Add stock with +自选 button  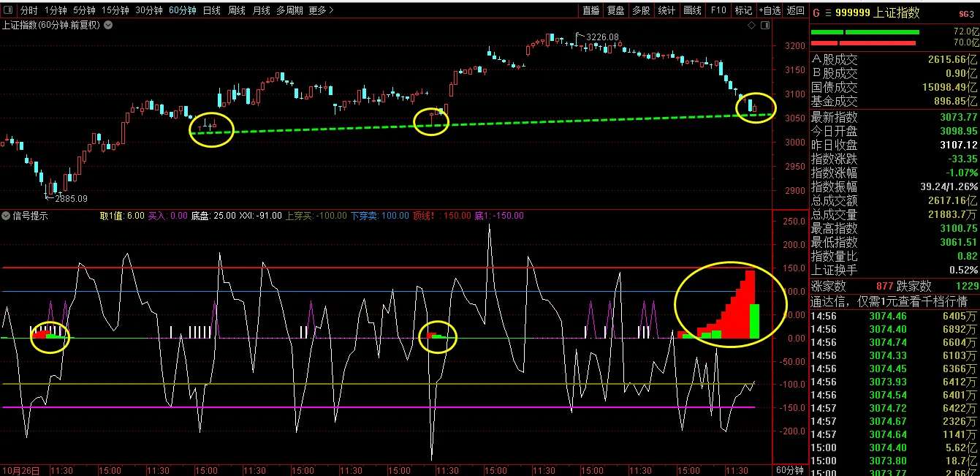click(770, 10)
